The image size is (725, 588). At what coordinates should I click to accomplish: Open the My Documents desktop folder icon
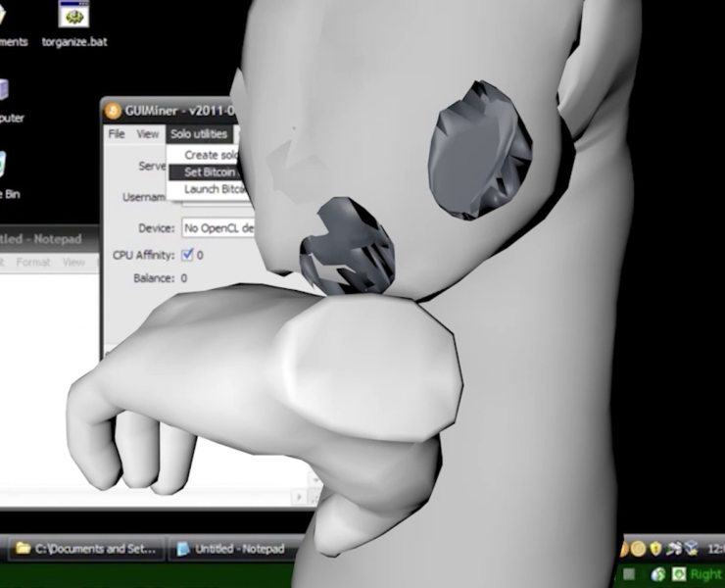pos(10,18)
